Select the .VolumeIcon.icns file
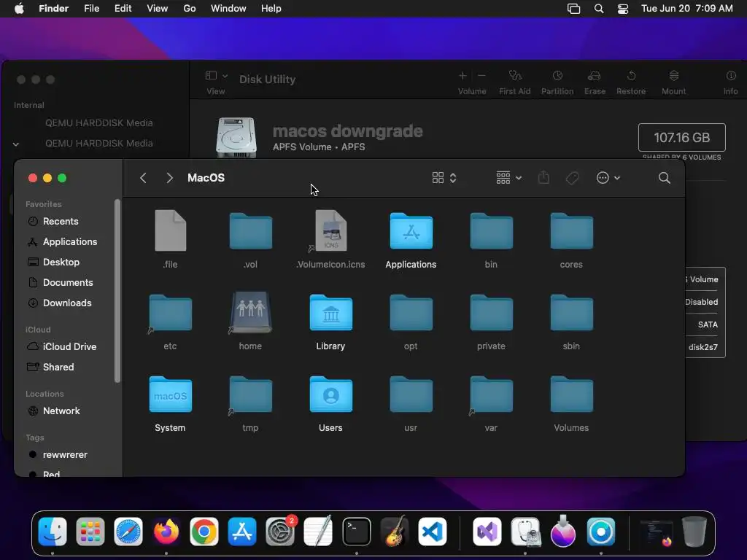The image size is (747, 560). 331,231
